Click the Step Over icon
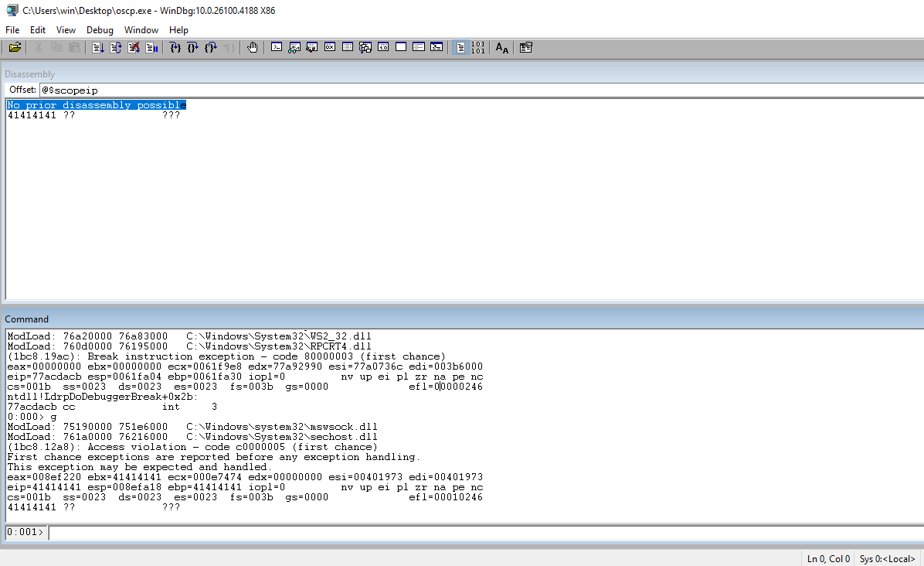 (193, 47)
